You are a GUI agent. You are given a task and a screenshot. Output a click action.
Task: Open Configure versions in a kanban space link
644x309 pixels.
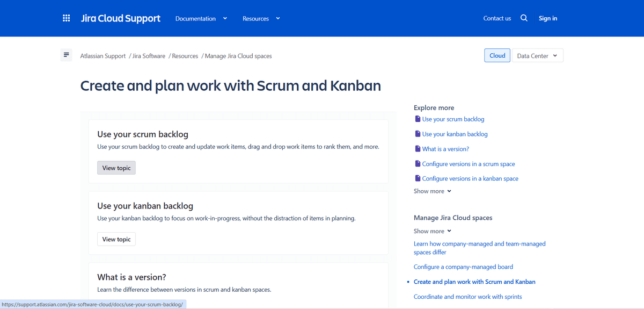[470, 178]
